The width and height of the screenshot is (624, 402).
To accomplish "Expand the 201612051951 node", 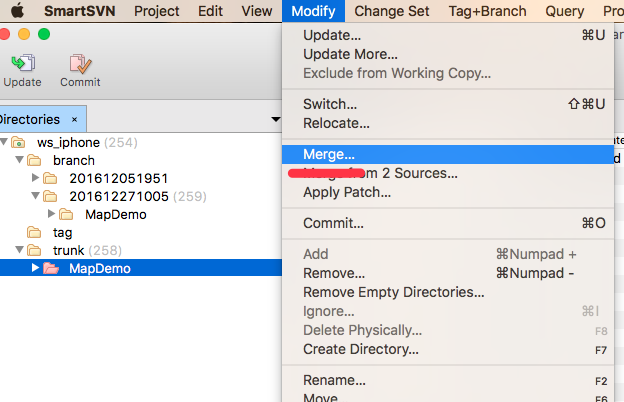I will click(x=35, y=178).
